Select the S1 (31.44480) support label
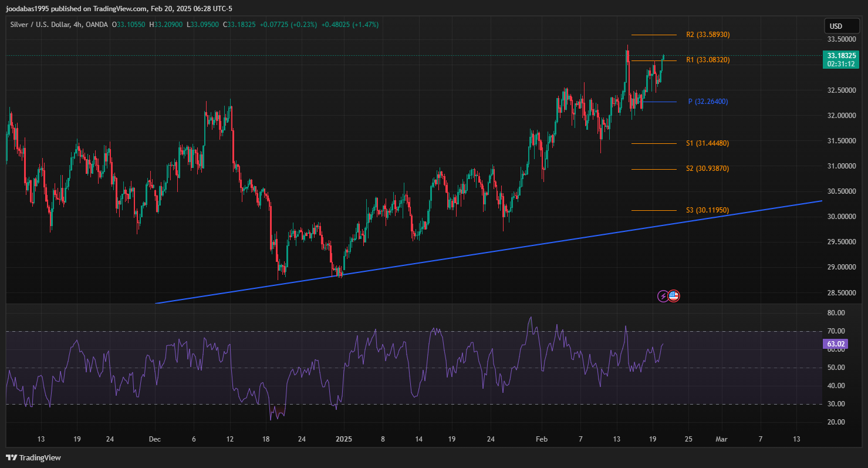Viewport: 868px width, 468px height. [x=707, y=143]
